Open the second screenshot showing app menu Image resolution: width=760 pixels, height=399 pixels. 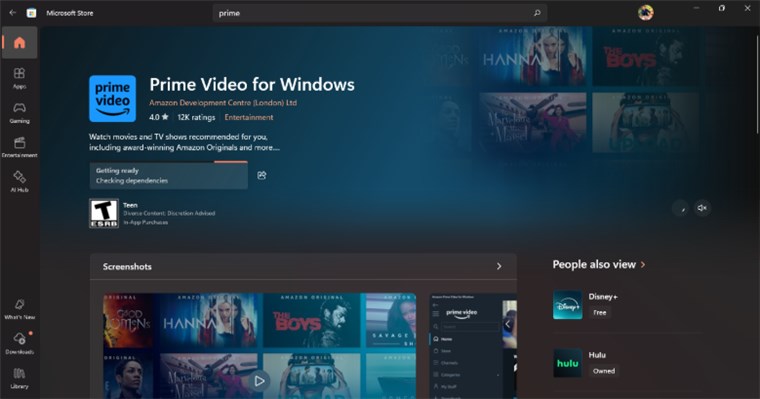coord(473,346)
